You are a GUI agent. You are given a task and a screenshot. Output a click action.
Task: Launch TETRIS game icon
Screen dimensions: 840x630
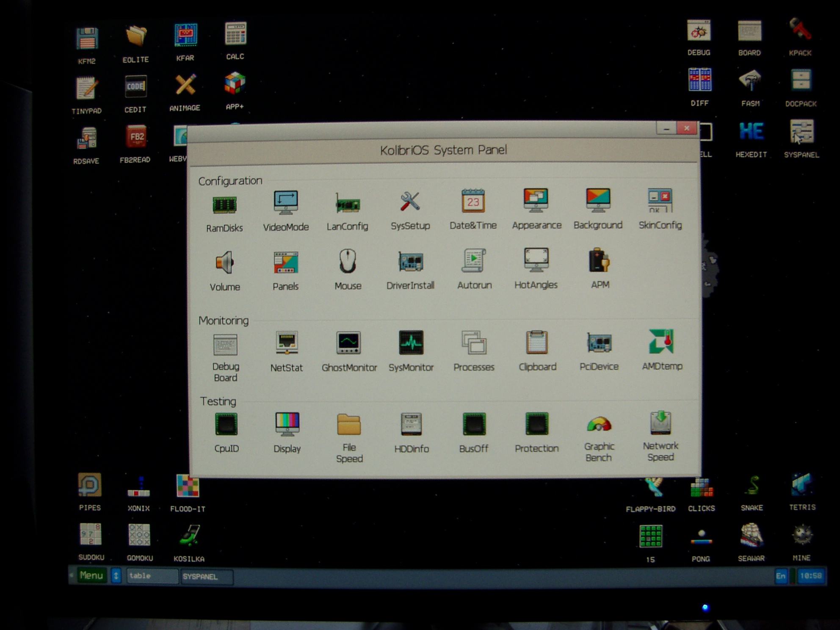pyautogui.click(x=802, y=485)
